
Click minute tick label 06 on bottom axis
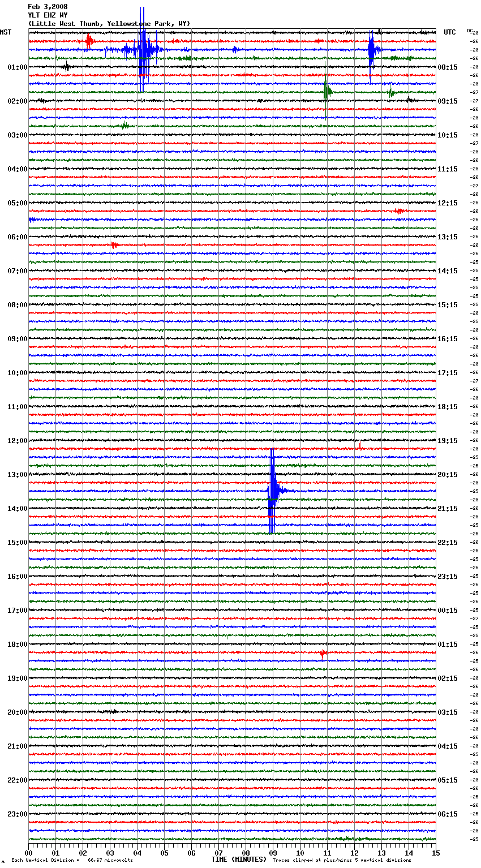pyautogui.click(x=191, y=853)
